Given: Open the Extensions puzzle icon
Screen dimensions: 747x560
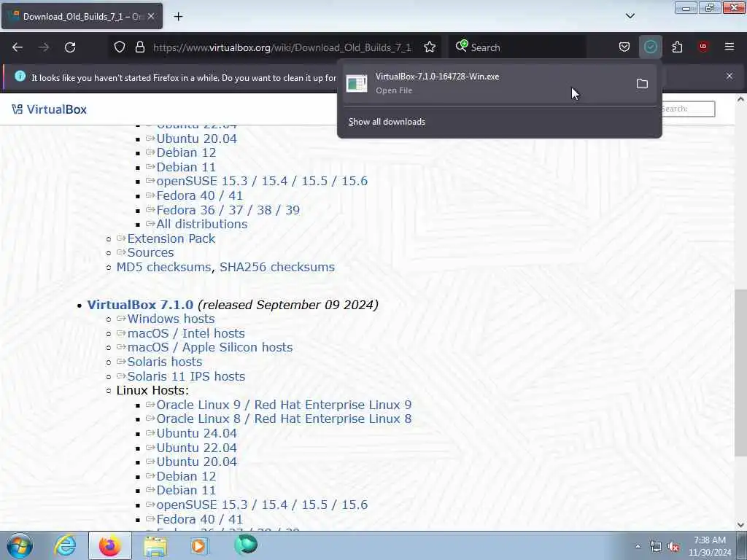Looking at the screenshot, I should [677, 47].
